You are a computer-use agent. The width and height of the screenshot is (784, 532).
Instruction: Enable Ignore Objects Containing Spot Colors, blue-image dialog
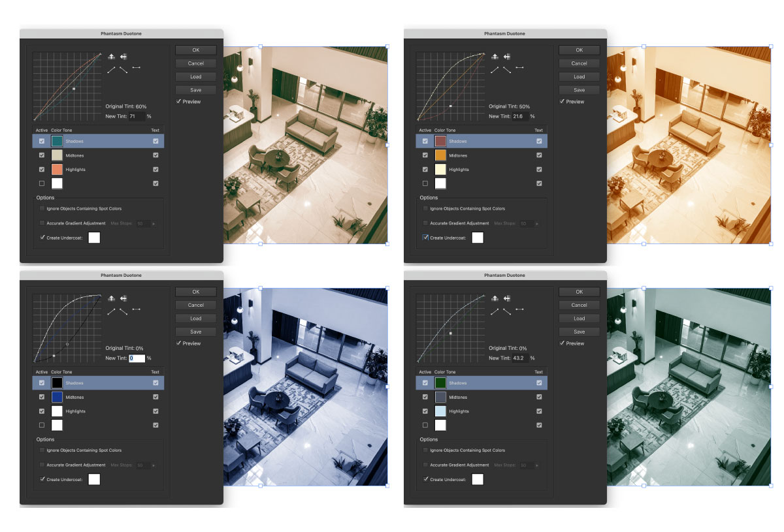coord(42,450)
